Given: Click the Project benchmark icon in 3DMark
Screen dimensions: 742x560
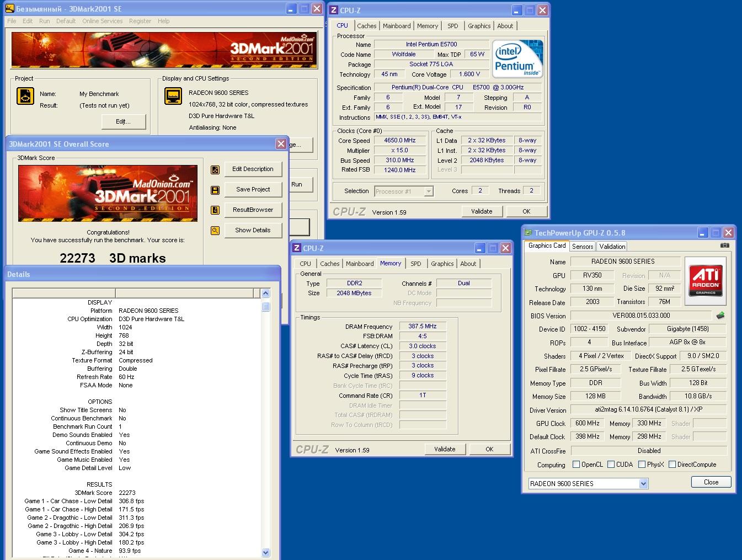Looking at the screenshot, I should 25,96.
